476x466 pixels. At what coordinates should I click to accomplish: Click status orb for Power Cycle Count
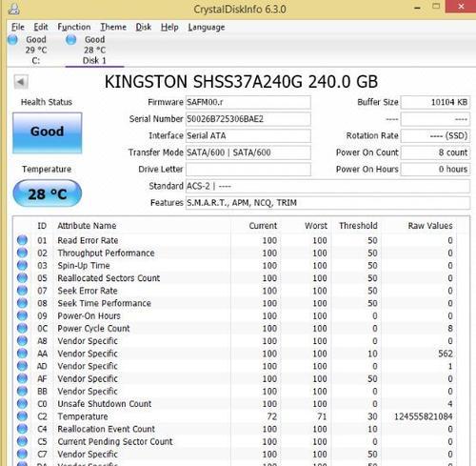click(x=22, y=328)
